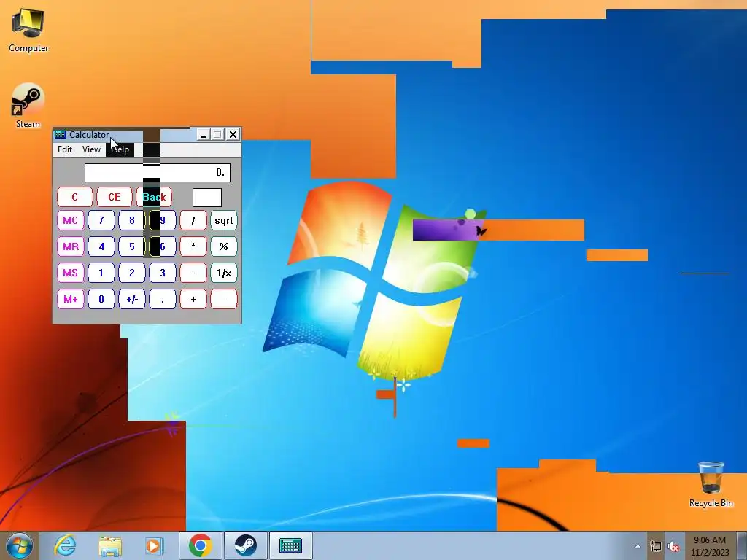Open network status tray icon
This screenshot has height=560, width=747.
[656, 547]
